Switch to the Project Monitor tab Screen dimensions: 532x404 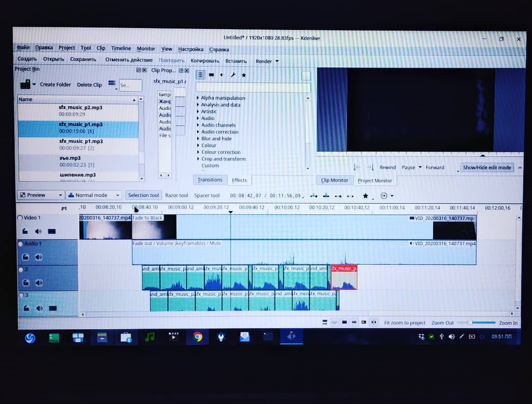(374, 180)
